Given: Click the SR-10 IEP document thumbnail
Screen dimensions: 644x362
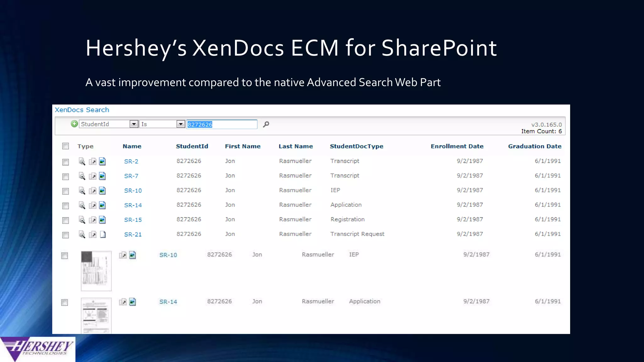Looking at the screenshot, I should coord(96,271).
